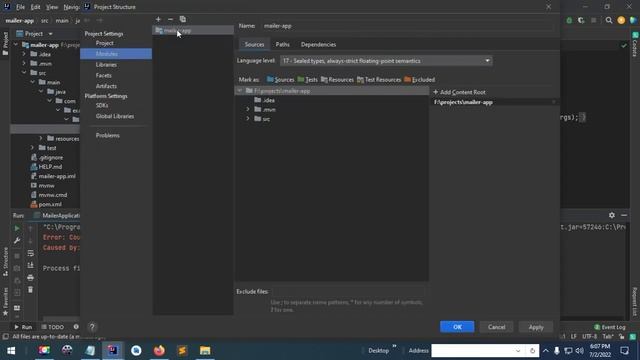Open Sublime Text from the taskbar
640x360 pixels.
[182, 350]
